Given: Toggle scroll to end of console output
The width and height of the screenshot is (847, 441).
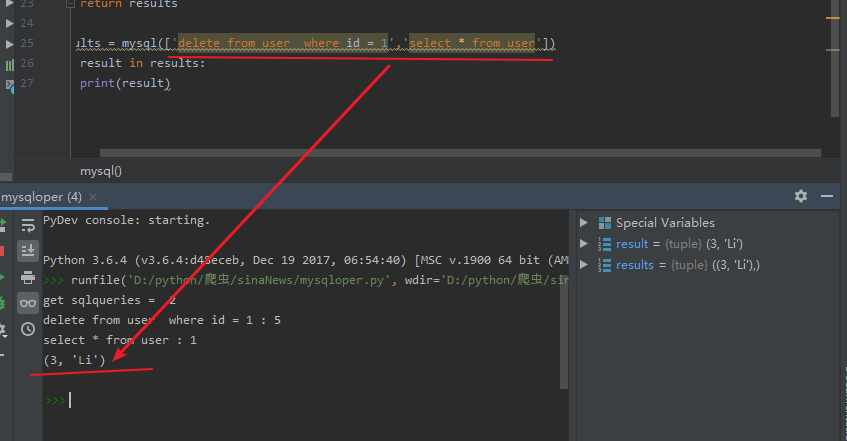Looking at the screenshot, I should coord(28,251).
